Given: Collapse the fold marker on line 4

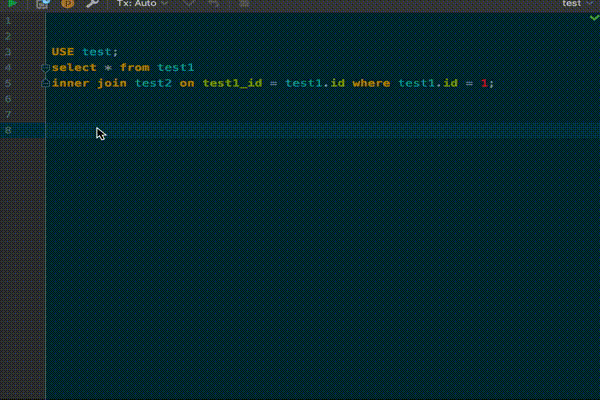Looking at the screenshot, I should [45, 68].
